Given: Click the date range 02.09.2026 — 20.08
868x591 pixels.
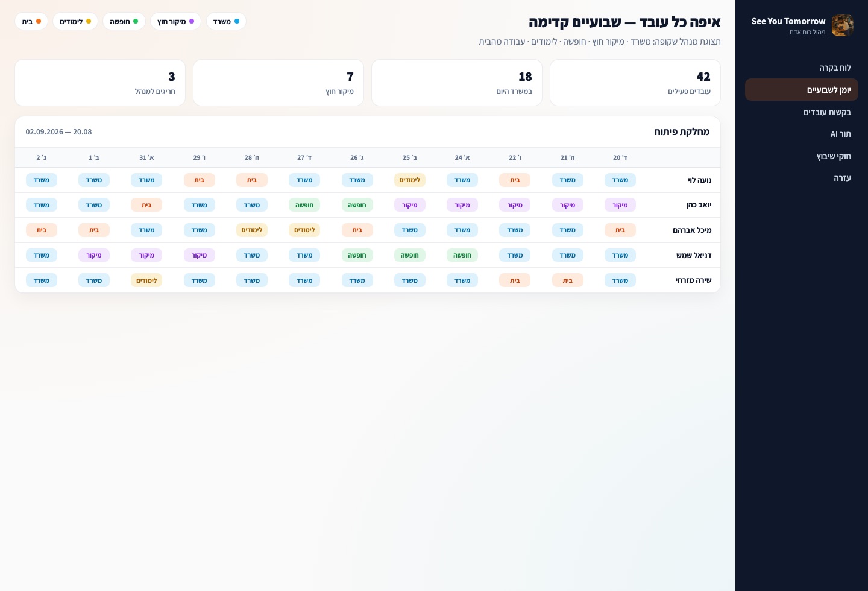Looking at the screenshot, I should (58, 132).
